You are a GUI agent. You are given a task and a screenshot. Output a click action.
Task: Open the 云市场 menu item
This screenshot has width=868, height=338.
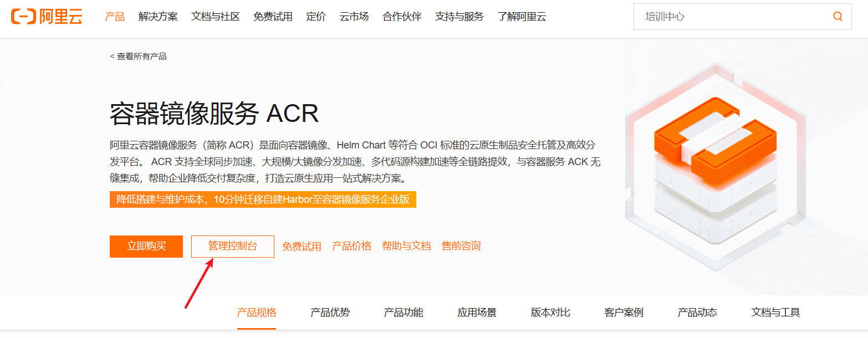point(354,17)
